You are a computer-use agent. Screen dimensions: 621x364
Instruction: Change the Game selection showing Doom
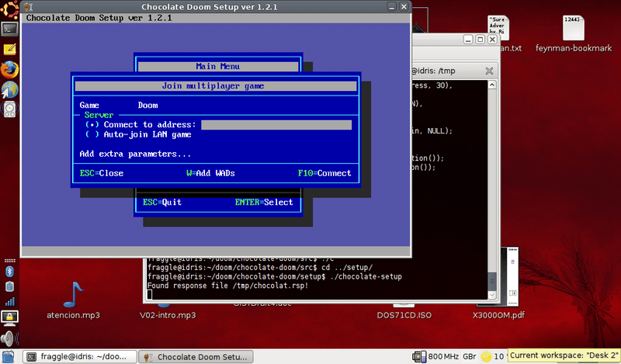[147, 106]
